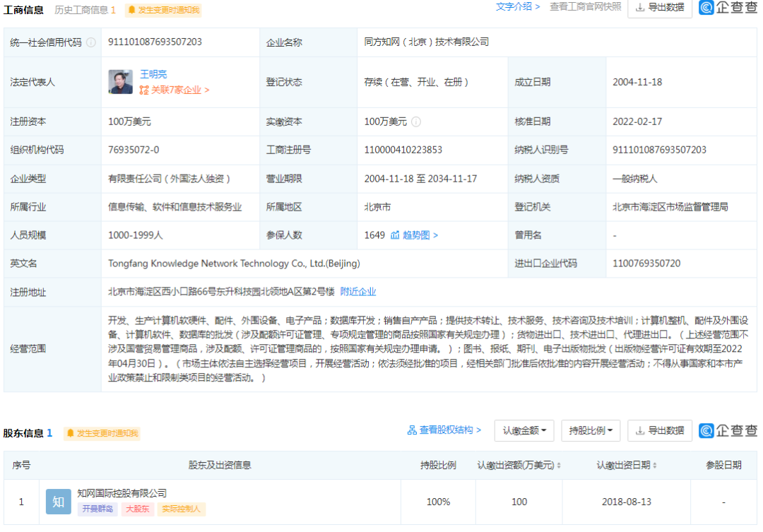Select the 100% 持股比例 cell
The width and height of the screenshot is (763, 532).
(x=438, y=502)
